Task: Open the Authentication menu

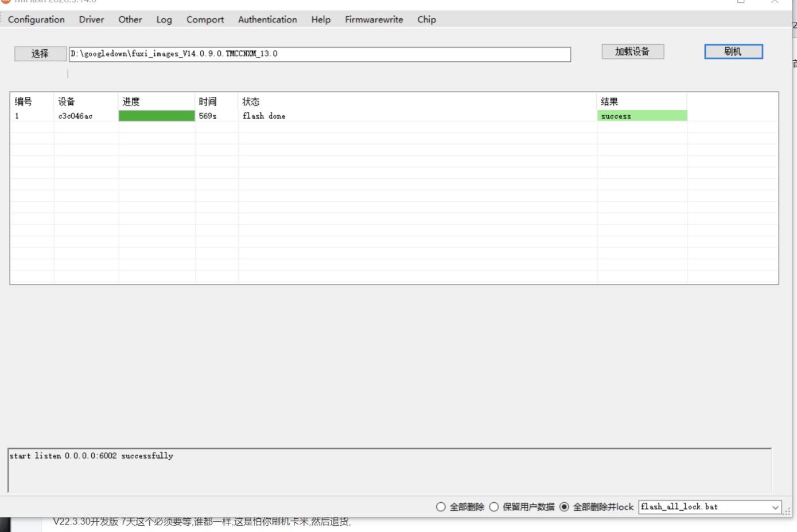Action: [267, 19]
